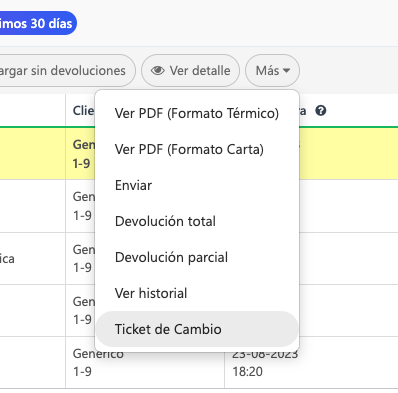Click the help question mark icon in header
The width and height of the screenshot is (398, 393).
(x=321, y=111)
